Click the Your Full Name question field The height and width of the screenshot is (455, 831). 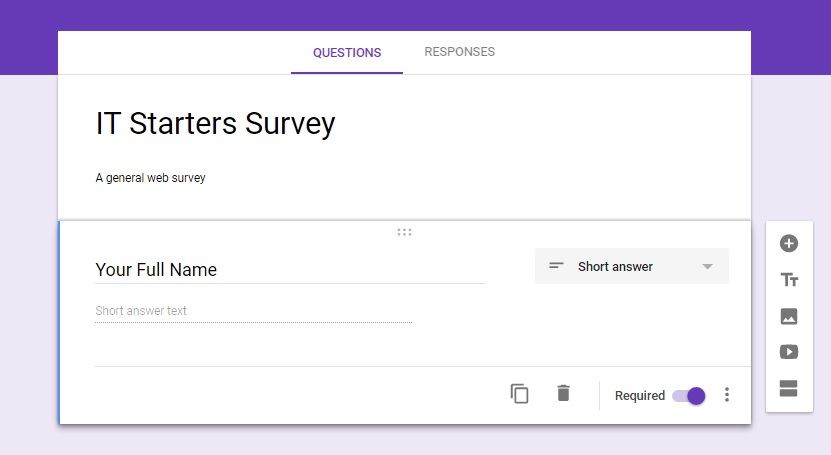click(289, 270)
